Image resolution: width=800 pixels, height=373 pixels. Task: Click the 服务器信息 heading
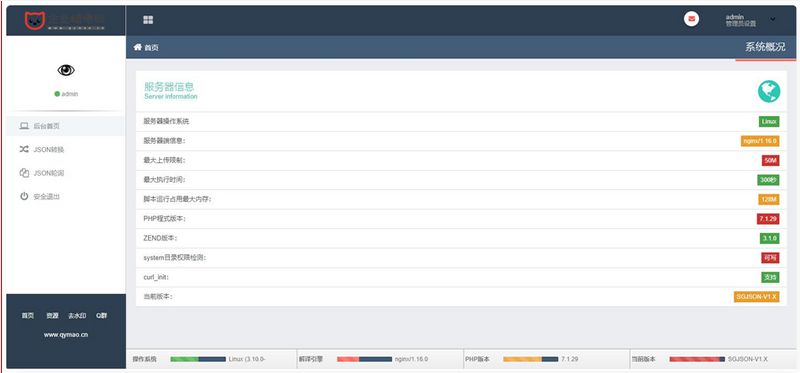(169, 87)
